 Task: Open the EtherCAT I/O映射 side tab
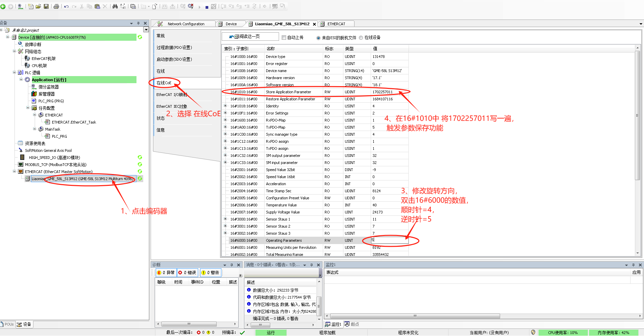(x=172, y=95)
